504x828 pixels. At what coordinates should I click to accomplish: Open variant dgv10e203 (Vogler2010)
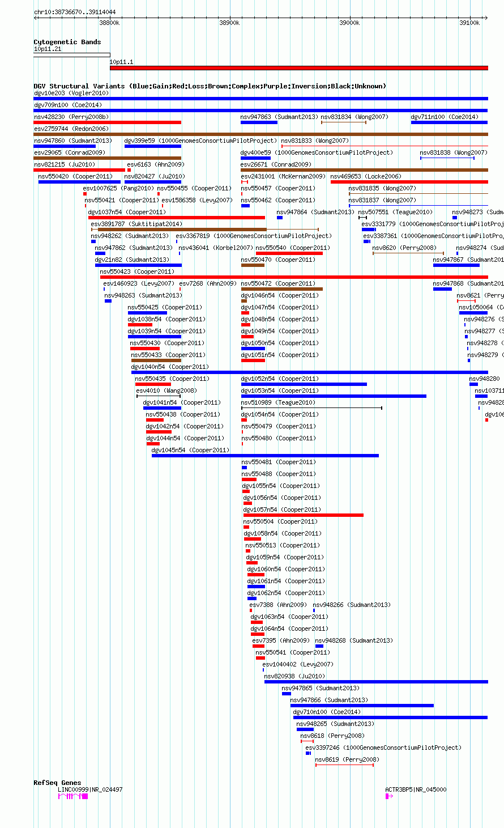tap(72, 93)
